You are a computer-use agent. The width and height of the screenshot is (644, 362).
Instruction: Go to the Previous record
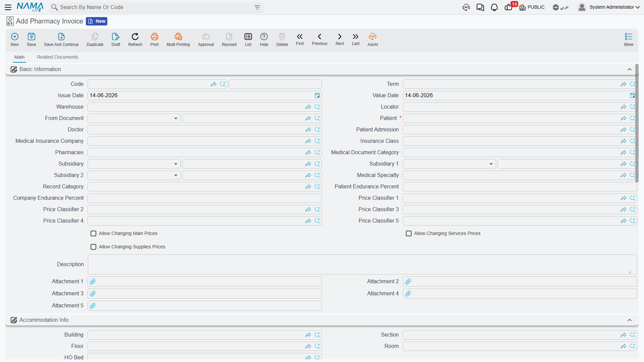pos(320,39)
